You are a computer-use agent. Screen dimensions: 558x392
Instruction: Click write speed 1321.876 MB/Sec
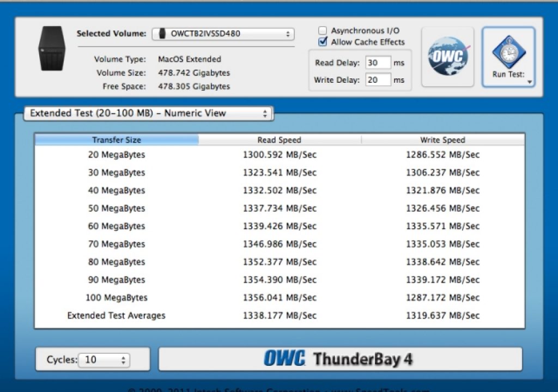[442, 191]
